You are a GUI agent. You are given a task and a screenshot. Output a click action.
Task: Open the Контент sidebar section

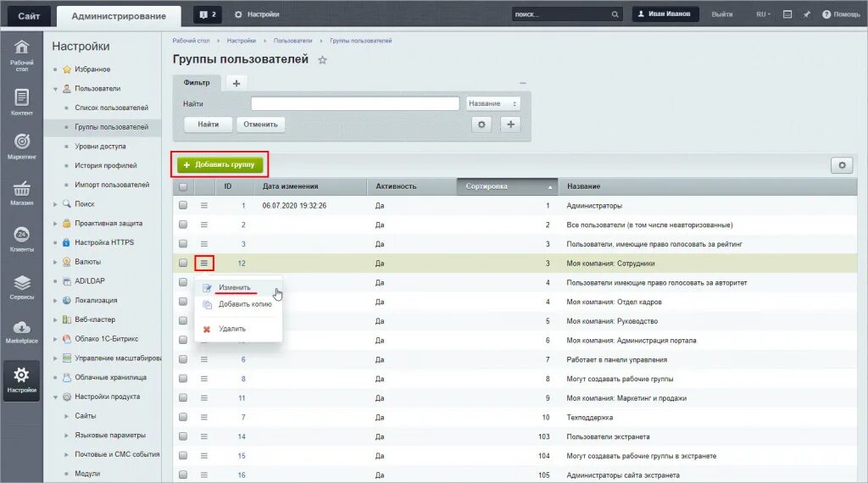(21, 103)
